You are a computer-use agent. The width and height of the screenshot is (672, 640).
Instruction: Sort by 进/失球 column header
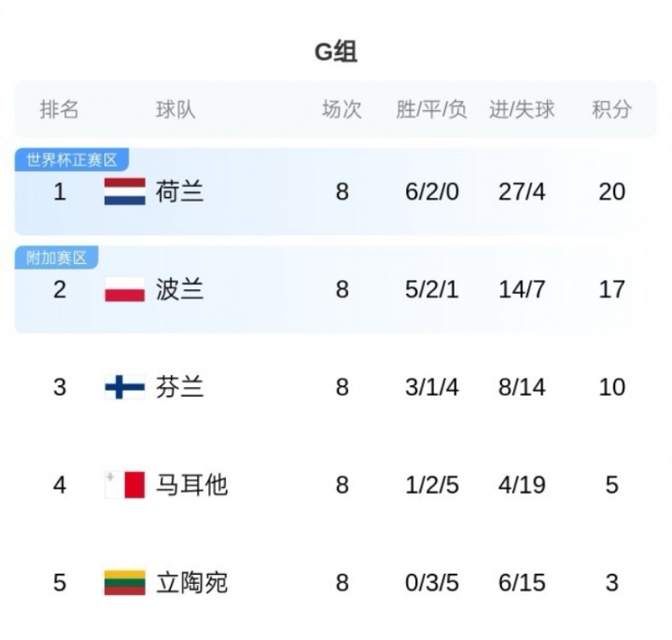click(x=522, y=109)
